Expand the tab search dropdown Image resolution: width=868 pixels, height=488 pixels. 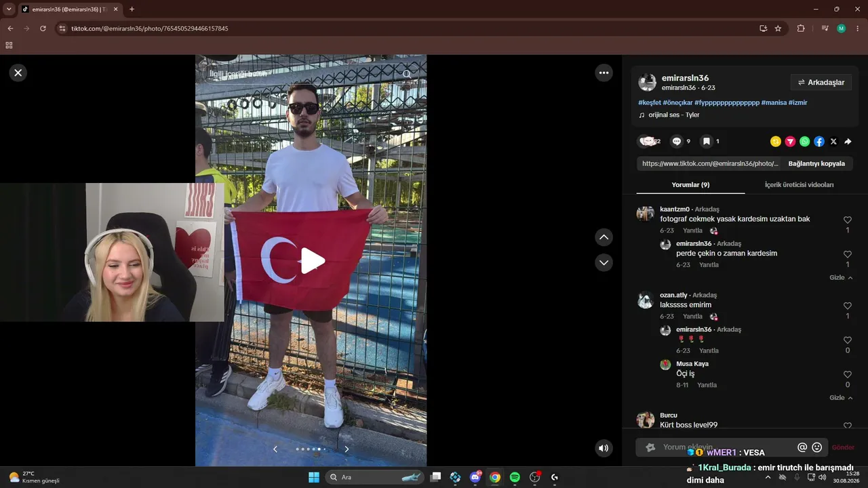click(9, 9)
